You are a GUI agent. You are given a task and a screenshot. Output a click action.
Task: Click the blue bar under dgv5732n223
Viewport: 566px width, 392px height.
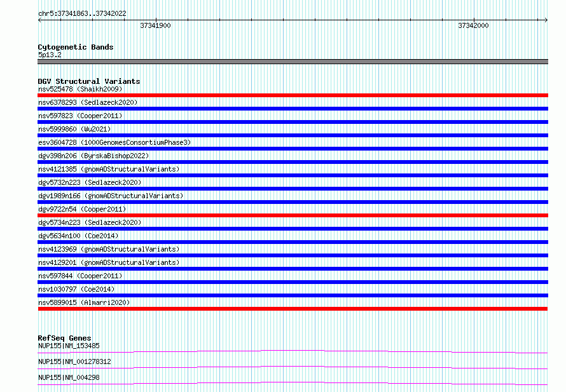click(x=293, y=189)
